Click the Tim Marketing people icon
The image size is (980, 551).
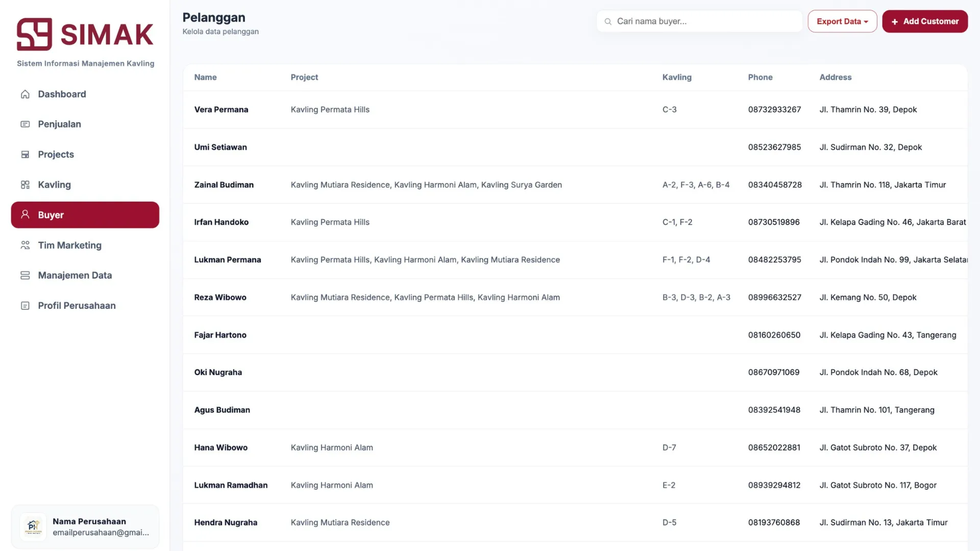coord(25,245)
